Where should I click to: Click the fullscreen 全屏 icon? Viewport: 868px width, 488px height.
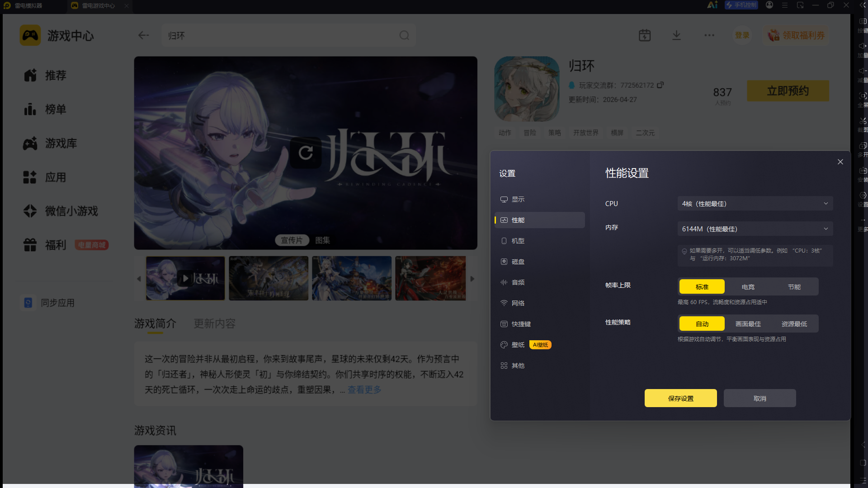tap(863, 96)
